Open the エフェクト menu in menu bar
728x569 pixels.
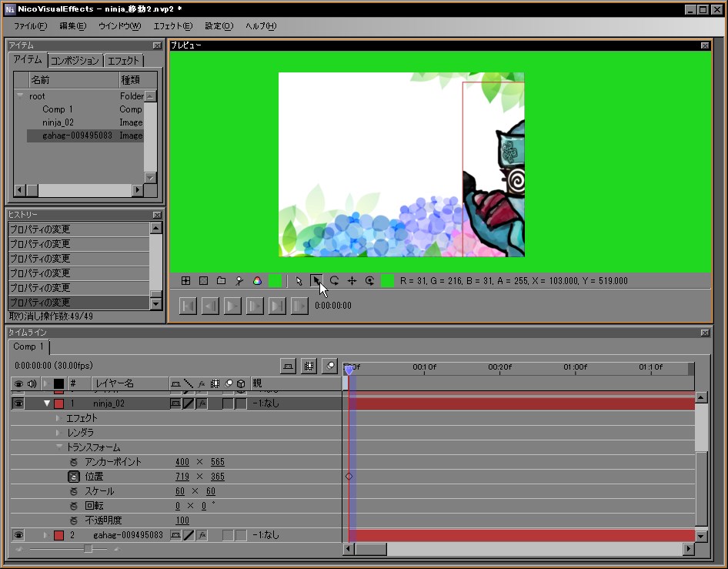pos(173,26)
